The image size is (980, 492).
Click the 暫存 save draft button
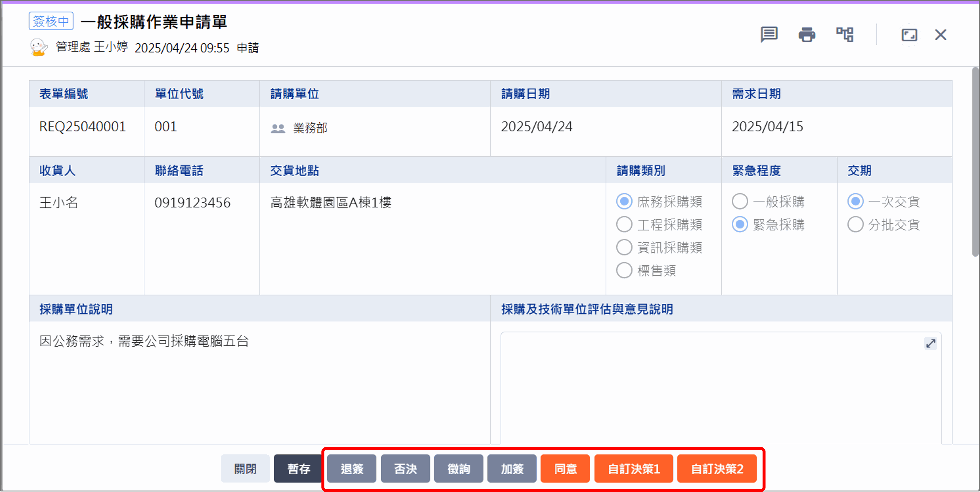click(x=298, y=468)
